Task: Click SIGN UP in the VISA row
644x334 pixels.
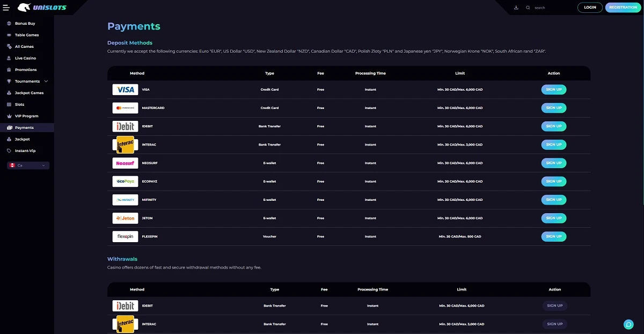Action: click(x=554, y=90)
